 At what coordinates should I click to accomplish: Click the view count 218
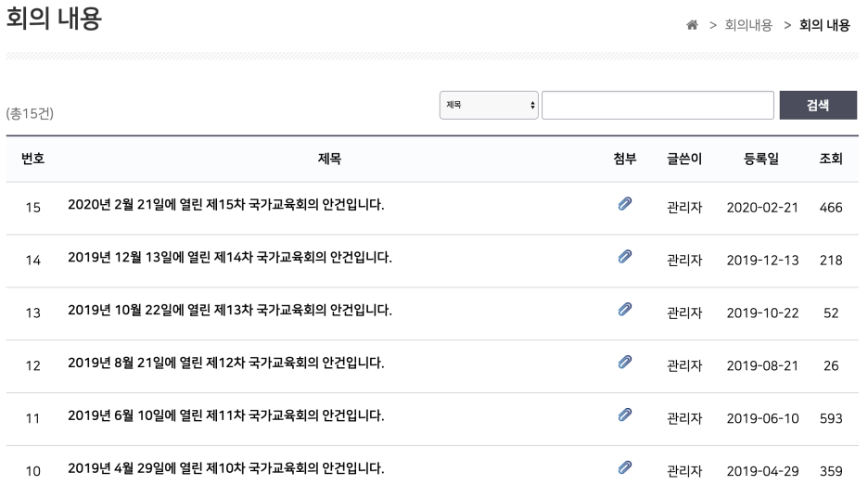click(831, 260)
